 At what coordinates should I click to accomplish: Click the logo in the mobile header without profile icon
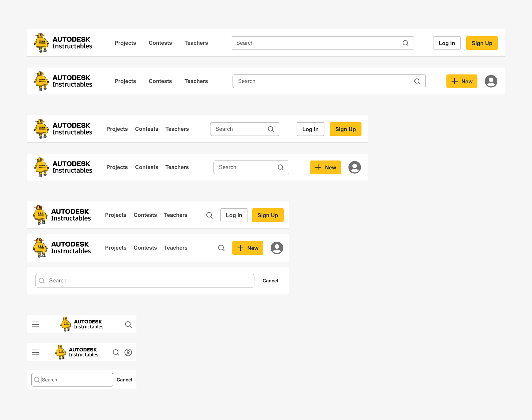tap(82, 324)
